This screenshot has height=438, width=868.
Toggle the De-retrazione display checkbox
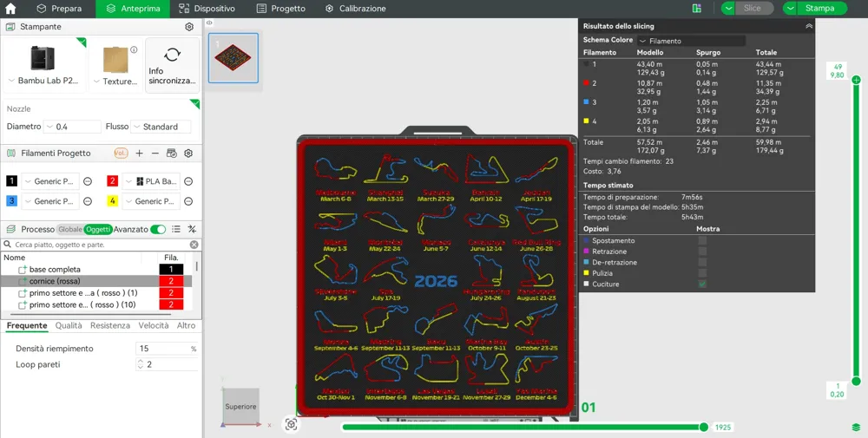tap(702, 262)
